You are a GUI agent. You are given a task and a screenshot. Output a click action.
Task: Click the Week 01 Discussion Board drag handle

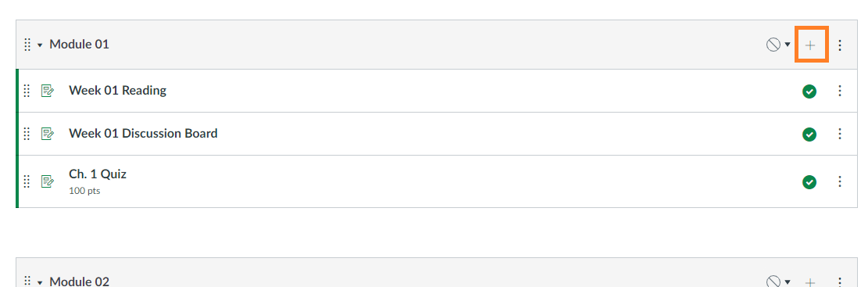point(27,134)
